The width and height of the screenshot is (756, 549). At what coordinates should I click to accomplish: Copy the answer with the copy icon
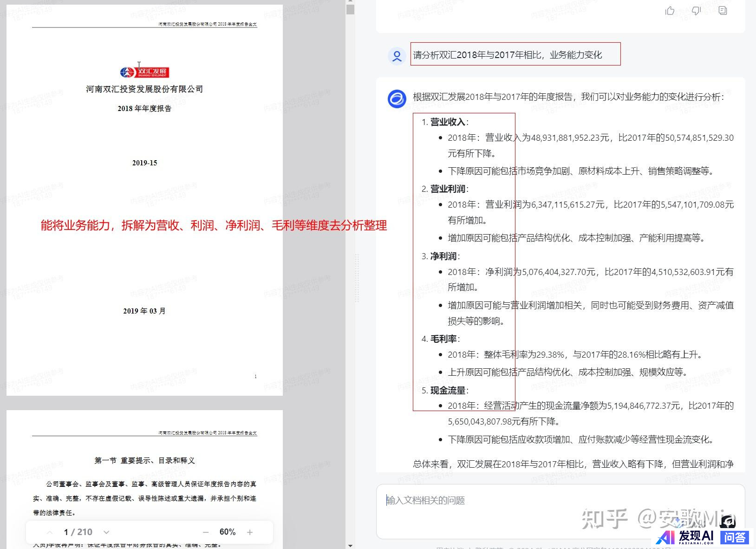tap(723, 11)
